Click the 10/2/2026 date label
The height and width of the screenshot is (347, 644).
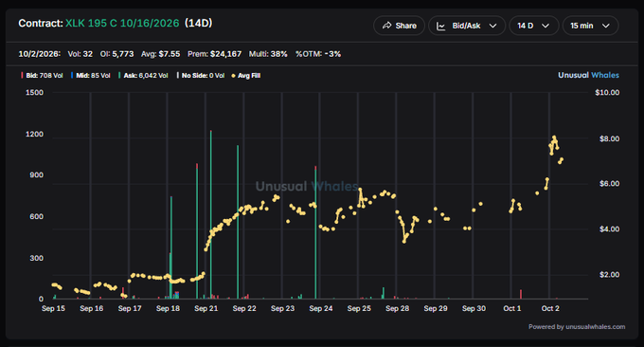[40, 54]
